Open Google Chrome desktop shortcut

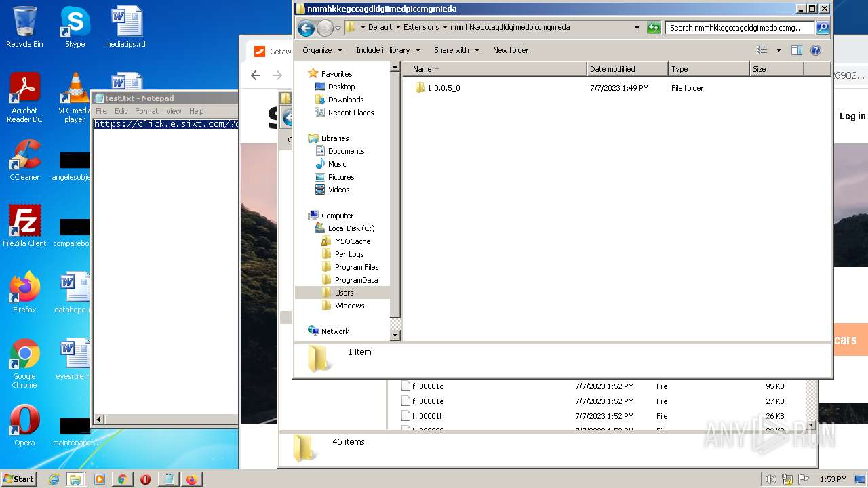pyautogui.click(x=24, y=363)
